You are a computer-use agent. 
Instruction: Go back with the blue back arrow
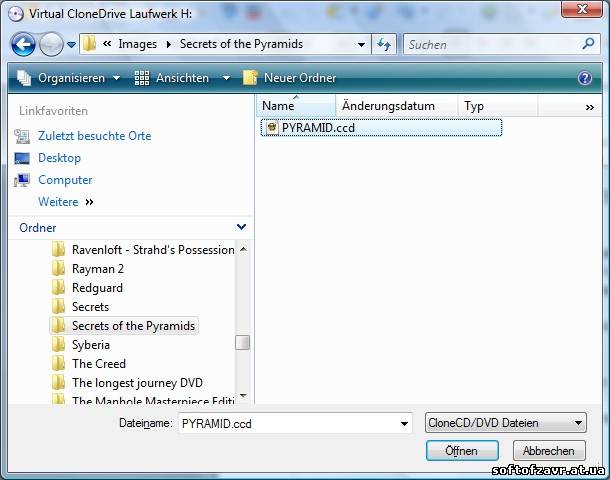(23, 44)
